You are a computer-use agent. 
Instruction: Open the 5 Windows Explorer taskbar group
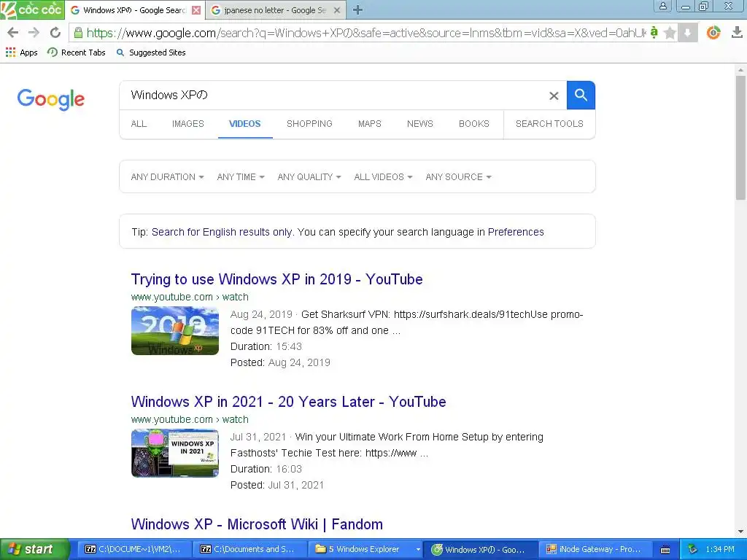point(365,549)
